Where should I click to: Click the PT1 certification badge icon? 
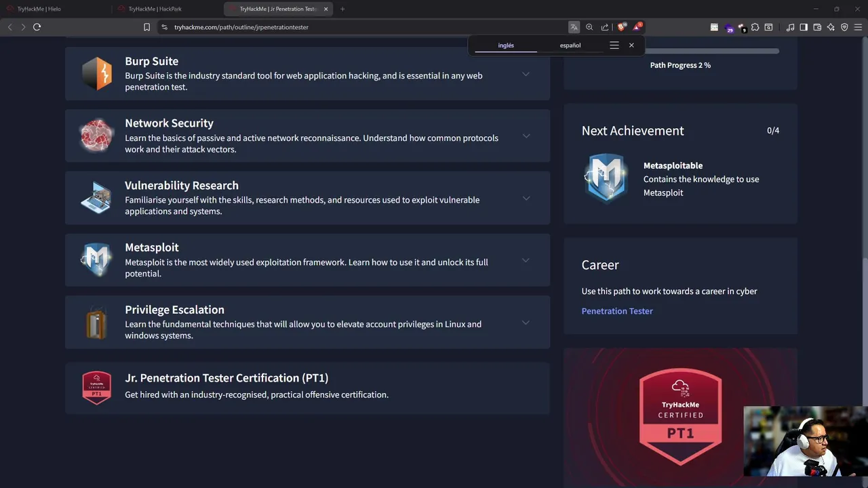[96, 388]
